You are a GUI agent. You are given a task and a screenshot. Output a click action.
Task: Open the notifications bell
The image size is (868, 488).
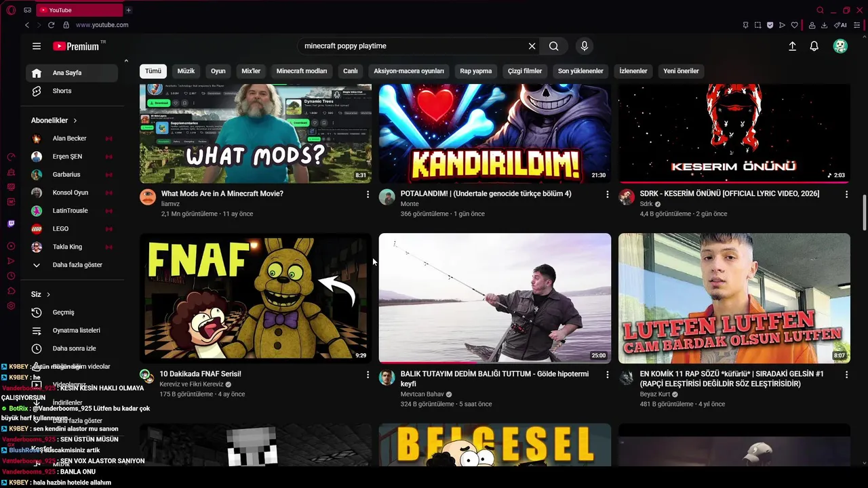point(814,46)
